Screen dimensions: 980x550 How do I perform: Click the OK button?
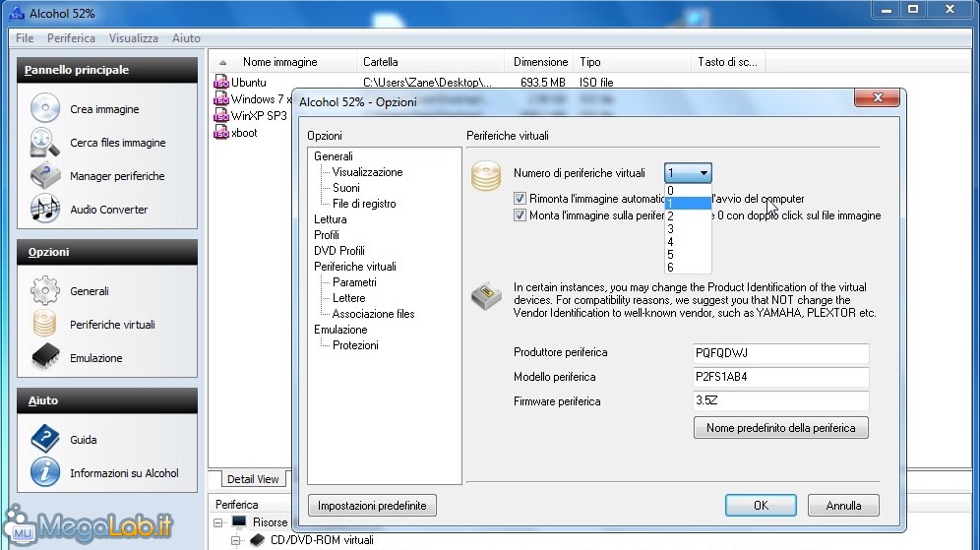coord(761,505)
